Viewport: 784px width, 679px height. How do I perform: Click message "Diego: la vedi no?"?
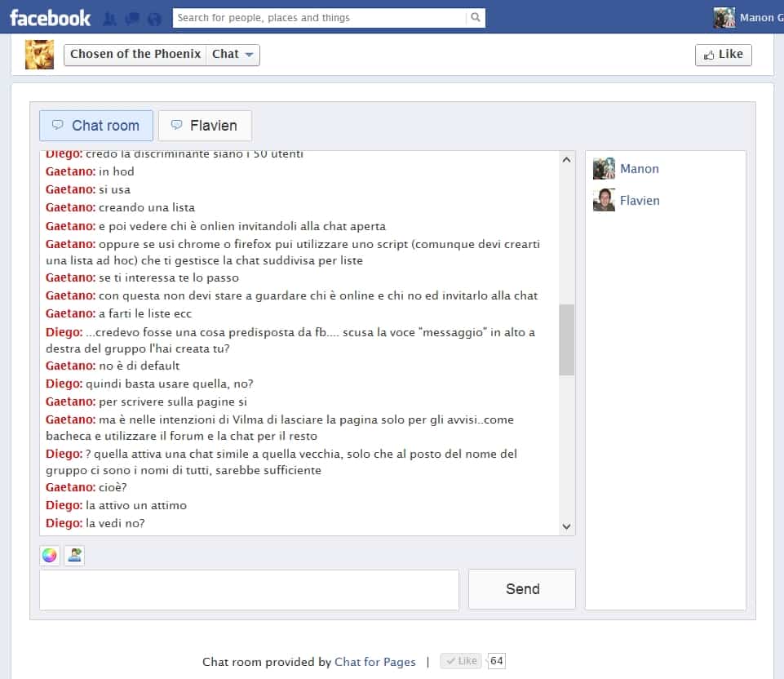click(x=95, y=523)
